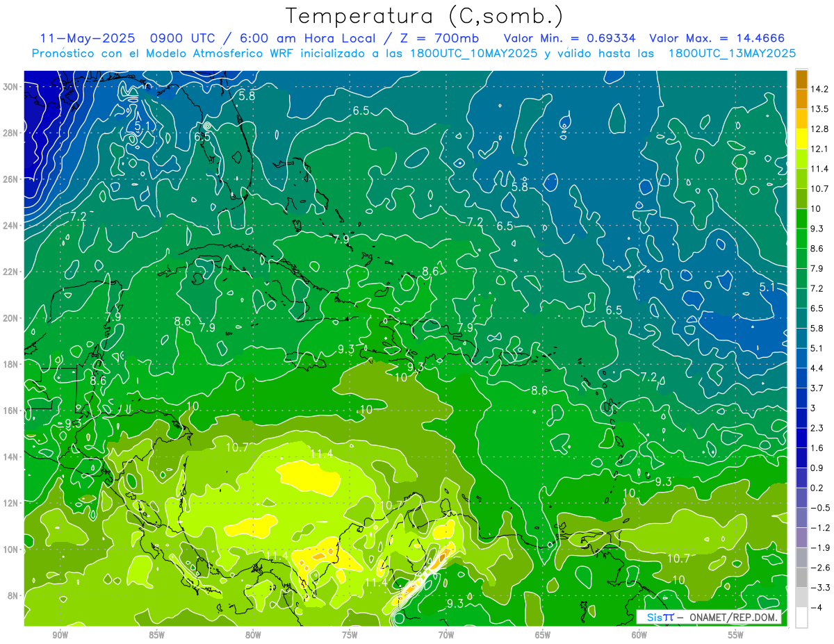Click the "60W" longitude axis label
The height and width of the screenshot is (644, 834).
tap(639, 635)
